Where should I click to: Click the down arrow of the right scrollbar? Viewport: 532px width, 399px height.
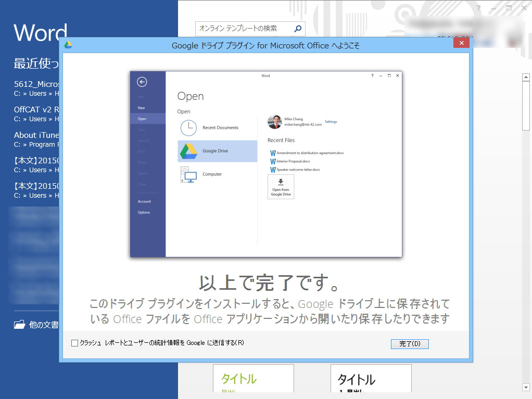click(x=526, y=387)
